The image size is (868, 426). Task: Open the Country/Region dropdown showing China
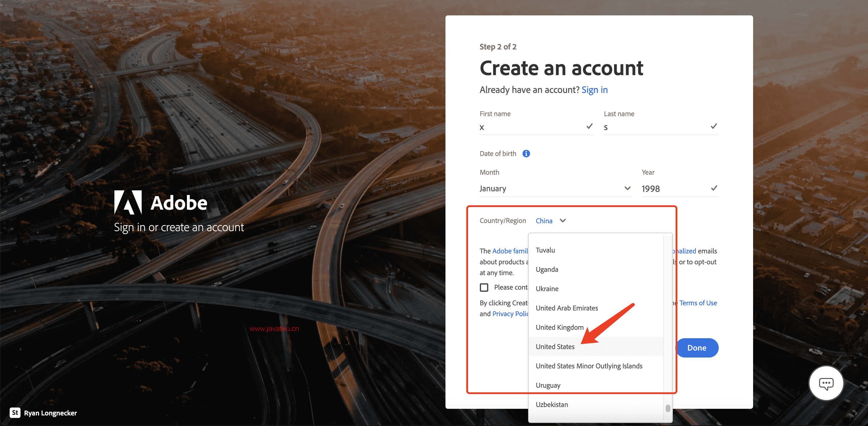(551, 221)
